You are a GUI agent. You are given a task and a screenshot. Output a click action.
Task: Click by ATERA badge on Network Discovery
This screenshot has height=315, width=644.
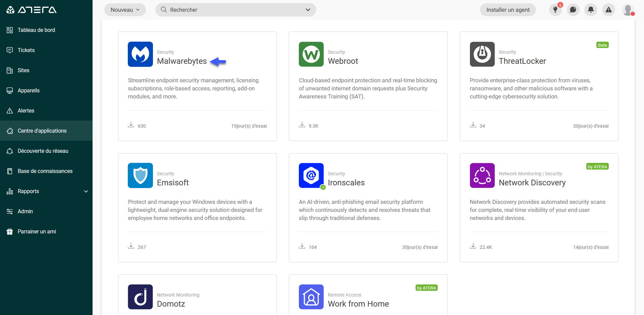(x=597, y=167)
